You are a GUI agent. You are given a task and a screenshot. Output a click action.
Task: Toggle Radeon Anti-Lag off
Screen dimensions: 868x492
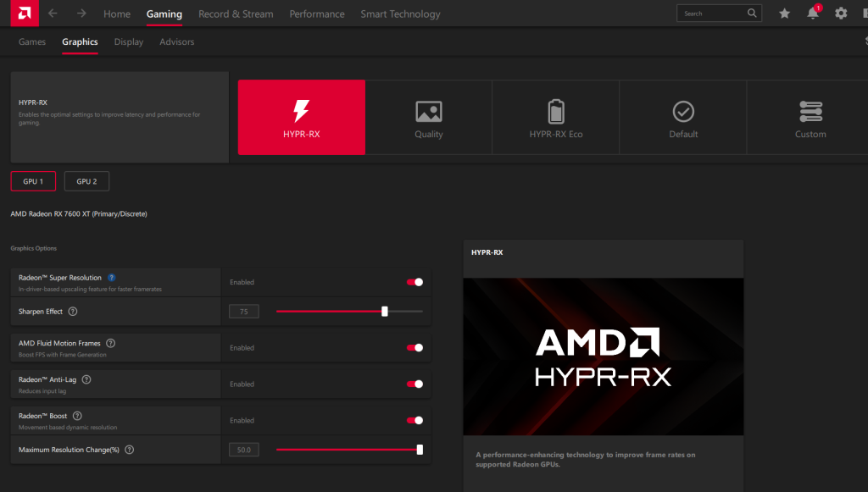pyautogui.click(x=415, y=384)
